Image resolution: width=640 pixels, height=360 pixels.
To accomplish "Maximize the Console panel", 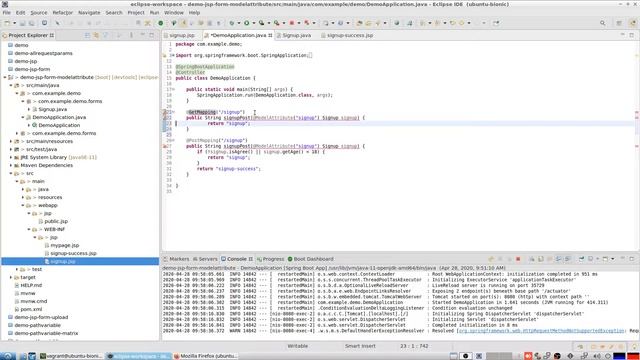I will coord(631,259).
